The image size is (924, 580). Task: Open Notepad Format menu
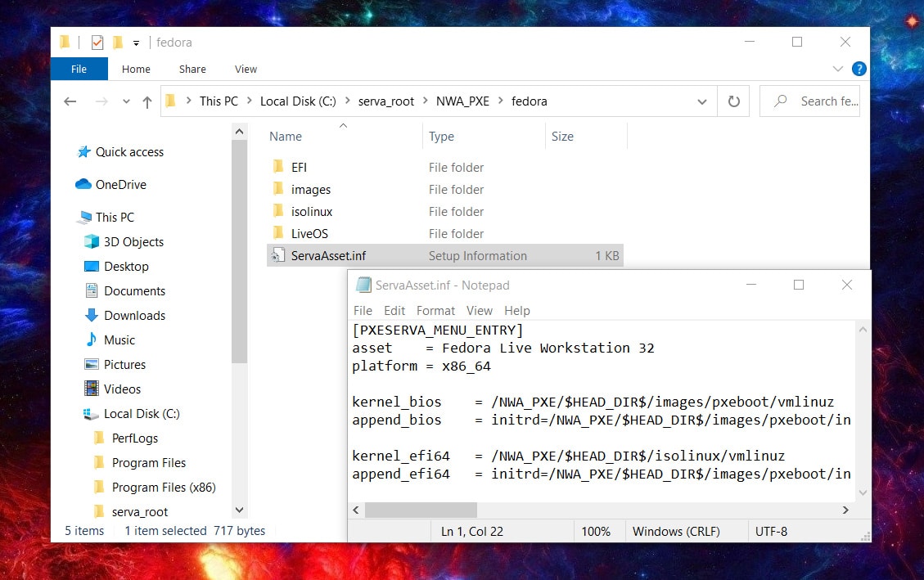coord(435,310)
